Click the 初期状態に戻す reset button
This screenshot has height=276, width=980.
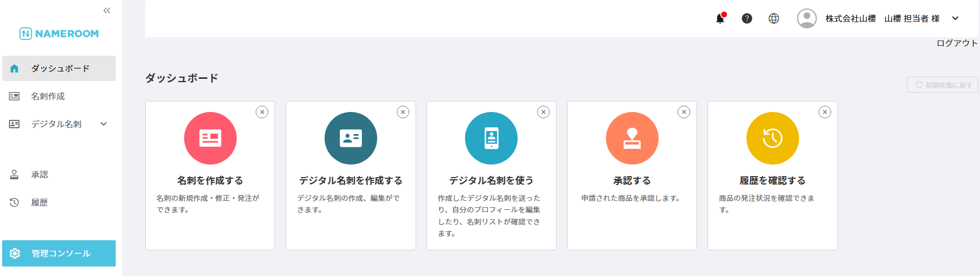943,85
